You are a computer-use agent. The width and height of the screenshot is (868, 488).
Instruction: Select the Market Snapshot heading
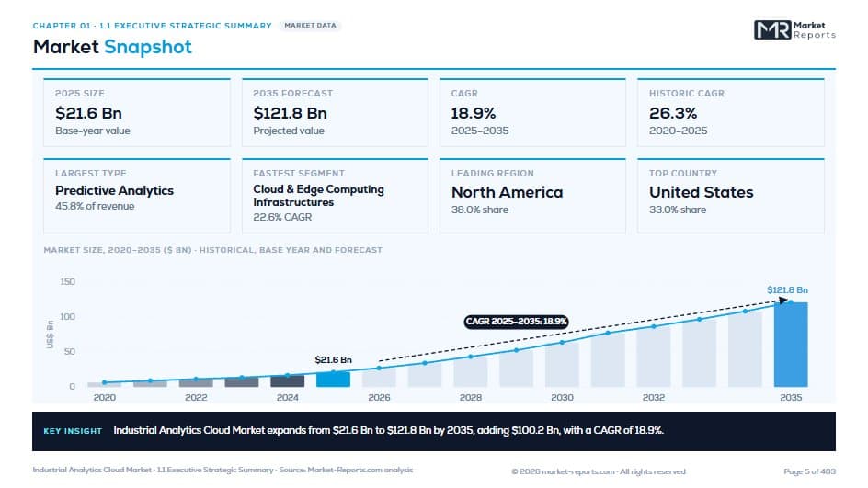(x=112, y=47)
